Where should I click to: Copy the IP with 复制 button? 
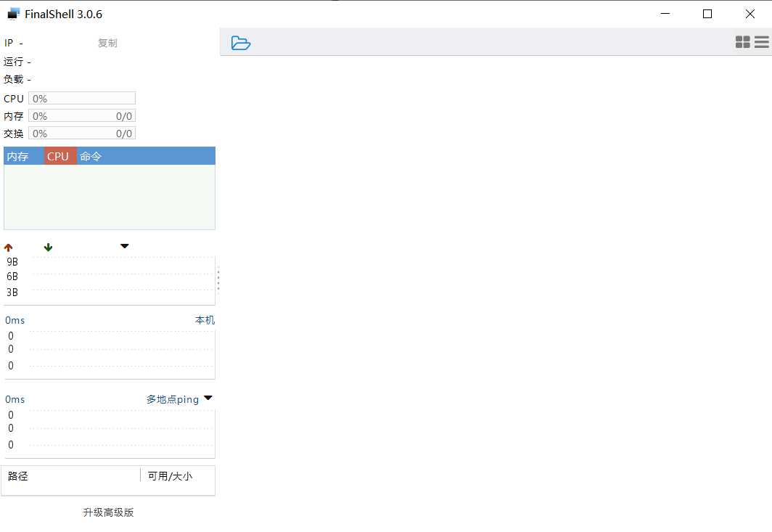tap(107, 44)
